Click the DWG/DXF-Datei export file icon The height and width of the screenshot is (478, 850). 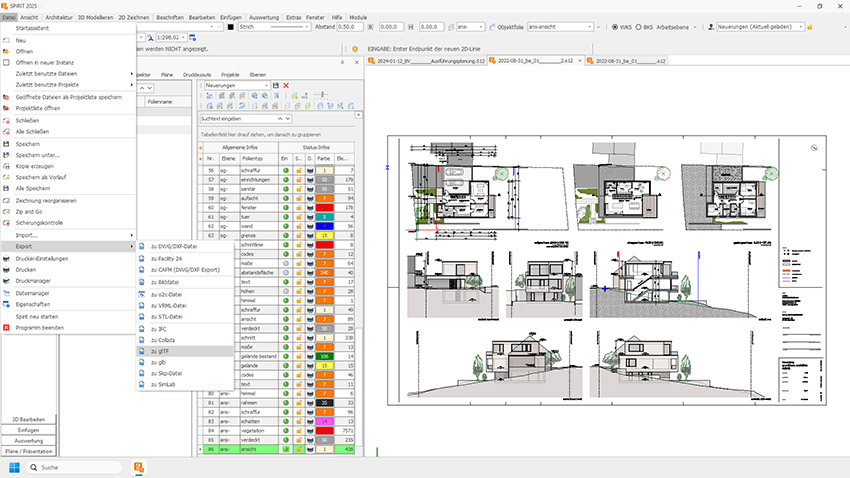142,245
